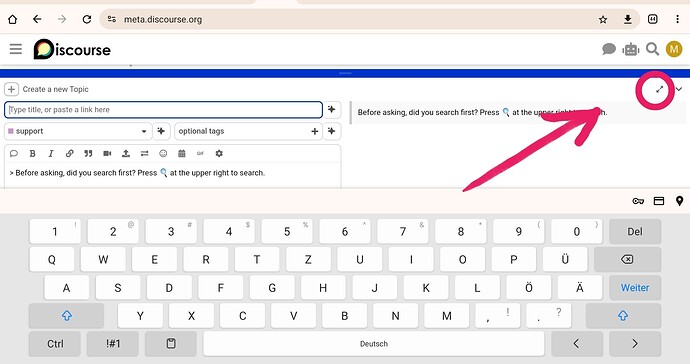690x364 pixels.
Task: Open the Discourse hamburger sidebar menu
Action: tap(16, 49)
